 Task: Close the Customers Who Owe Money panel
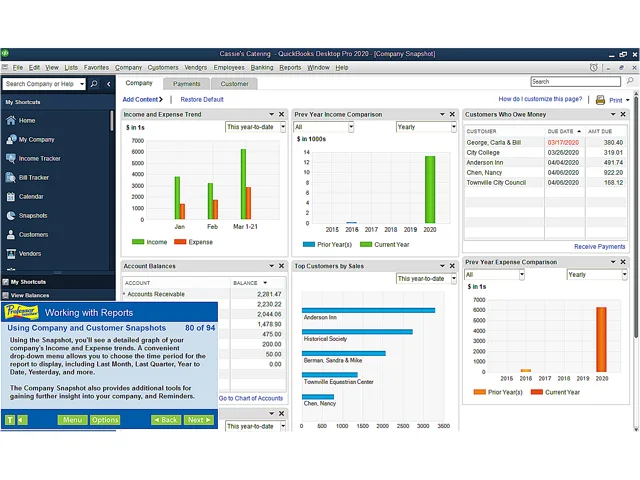tap(623, 114)
